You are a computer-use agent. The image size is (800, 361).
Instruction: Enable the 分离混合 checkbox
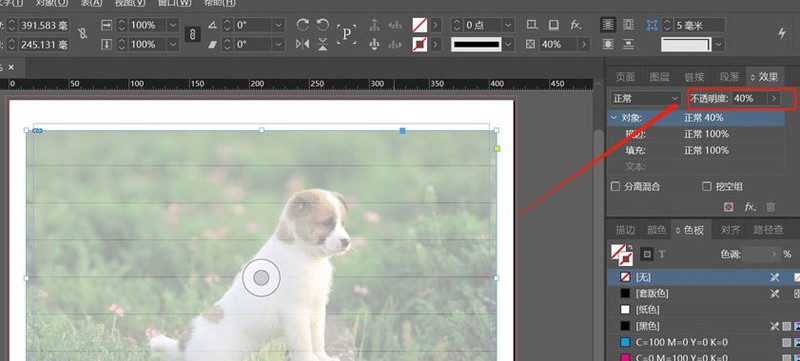coord(615,187)
